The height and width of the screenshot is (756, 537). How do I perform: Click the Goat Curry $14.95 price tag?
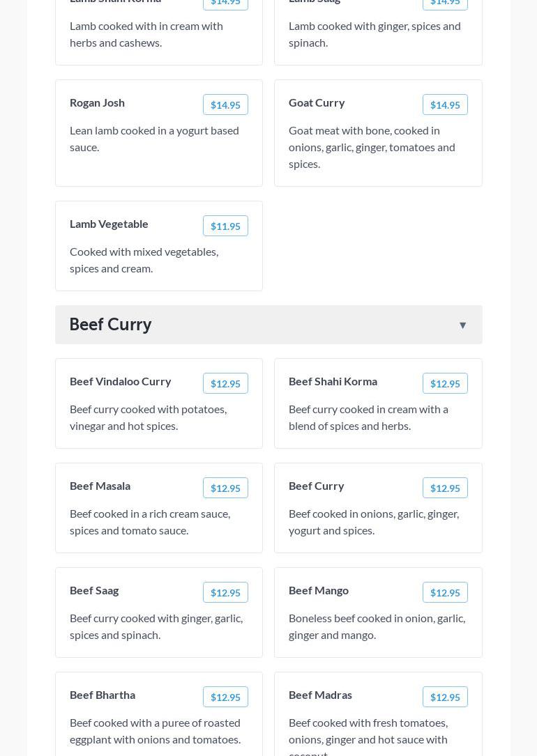[x=445, y=105]
